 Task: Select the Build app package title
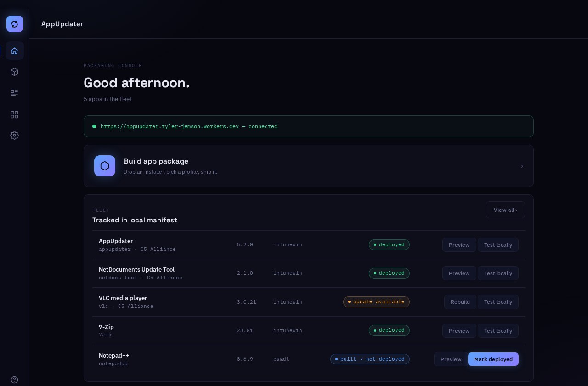click(156, 161)
